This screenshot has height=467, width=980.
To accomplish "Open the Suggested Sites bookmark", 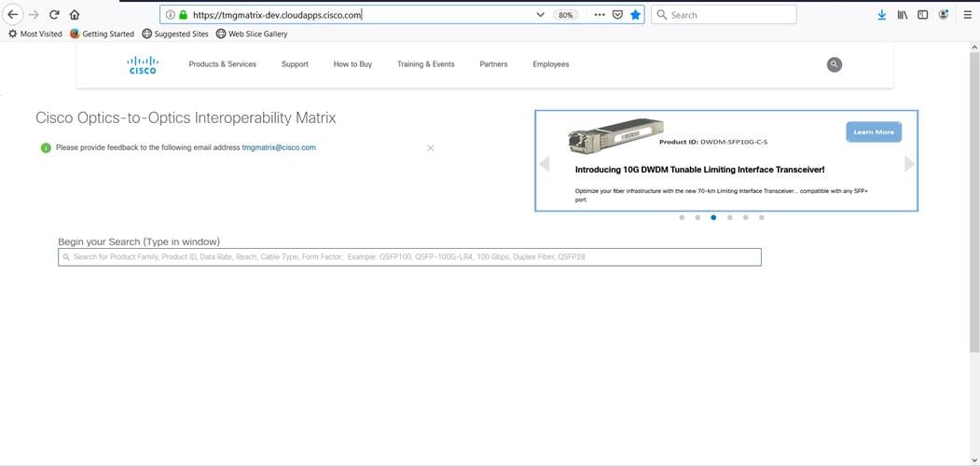I will tap(175, 34).
